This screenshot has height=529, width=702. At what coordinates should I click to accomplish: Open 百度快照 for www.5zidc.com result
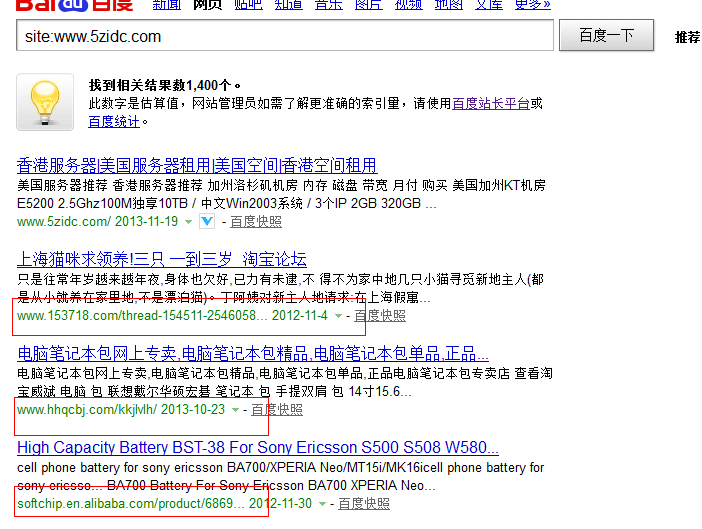[x=256, y=222]
